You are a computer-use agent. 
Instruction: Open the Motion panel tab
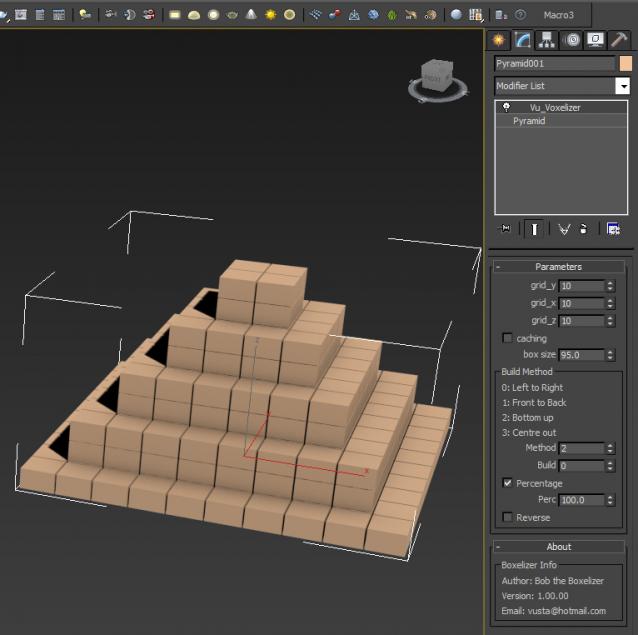[572, 40]
